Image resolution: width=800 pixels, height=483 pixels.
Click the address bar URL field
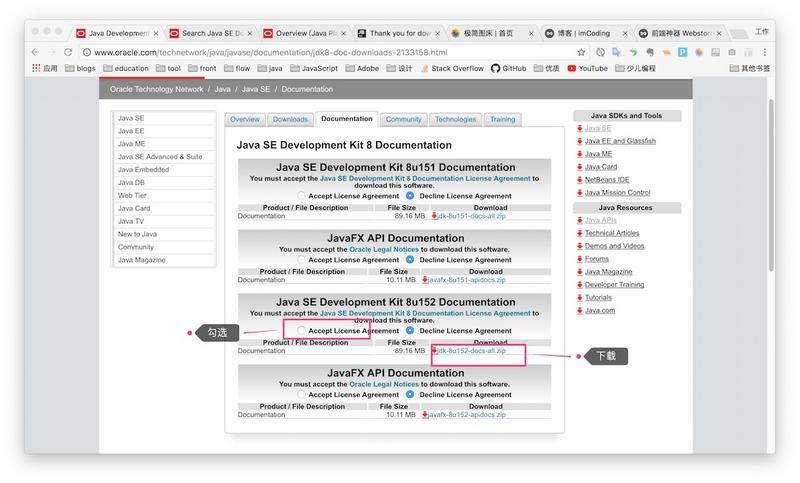(x=327, y=52)
